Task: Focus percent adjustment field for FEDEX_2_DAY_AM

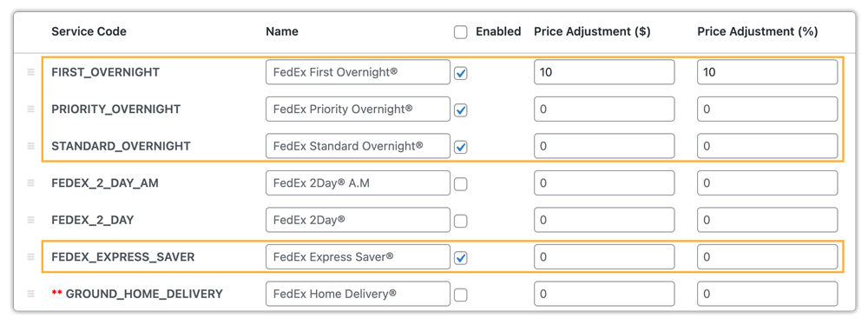Action: [x=767, y=183]
